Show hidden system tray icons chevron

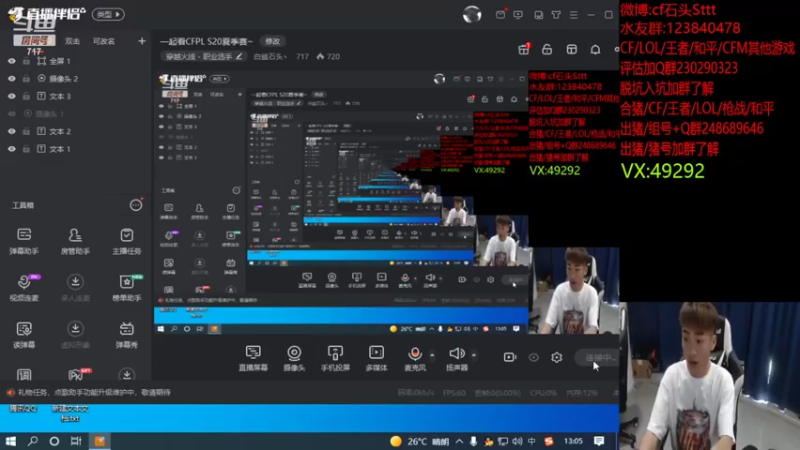click(x=459, y=441)
